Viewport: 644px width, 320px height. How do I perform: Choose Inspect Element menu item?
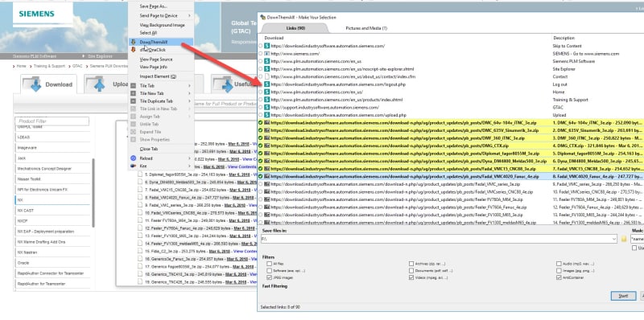pos(158,76)
